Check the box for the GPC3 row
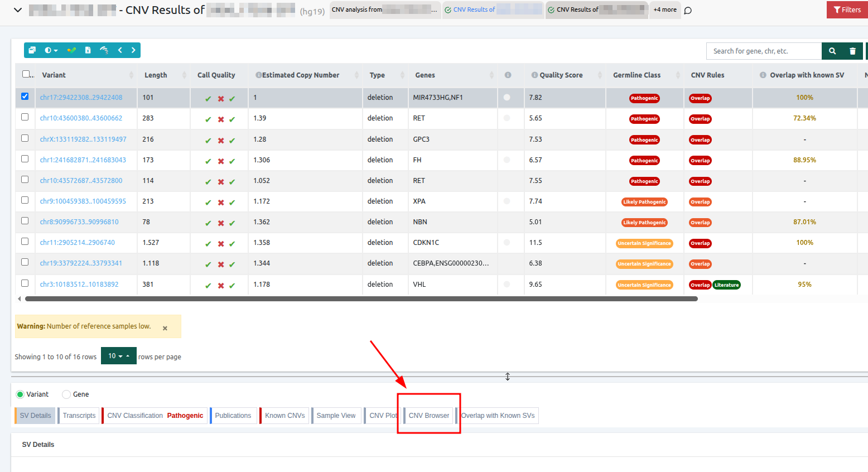The image size is (868, 472). click(x=25, y=138)
